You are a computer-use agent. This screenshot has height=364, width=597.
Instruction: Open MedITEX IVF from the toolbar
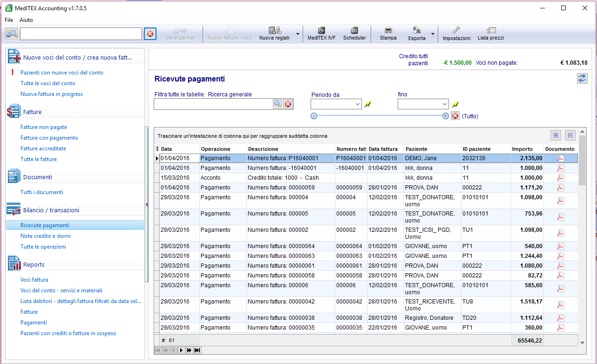pos(321,34)
